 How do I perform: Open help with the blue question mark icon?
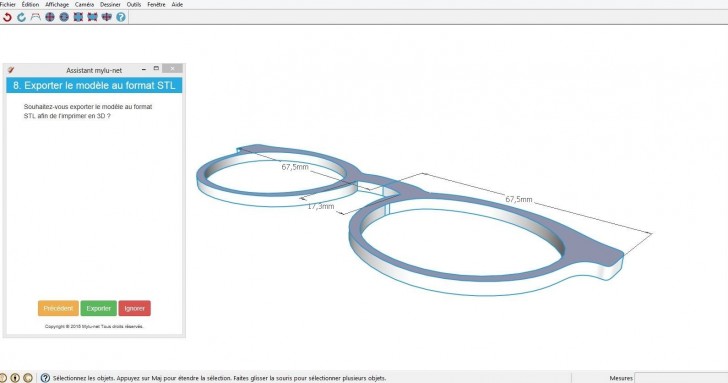(x=121, y=17)
